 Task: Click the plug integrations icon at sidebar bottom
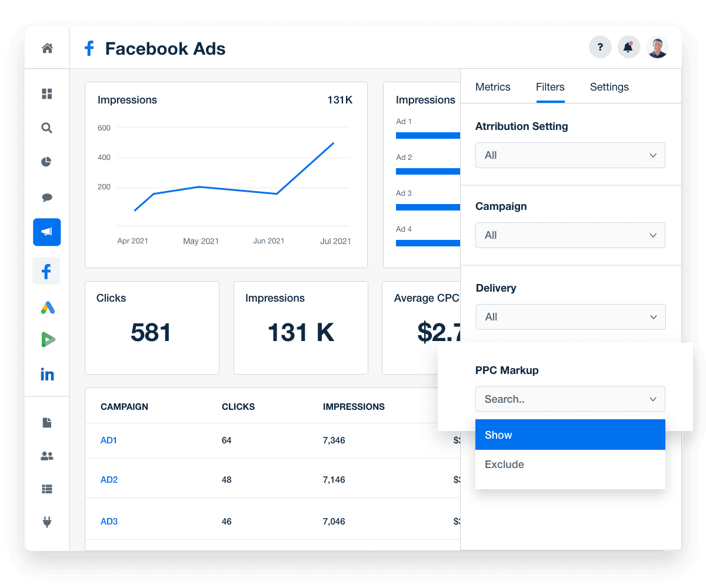coord(46,522)
